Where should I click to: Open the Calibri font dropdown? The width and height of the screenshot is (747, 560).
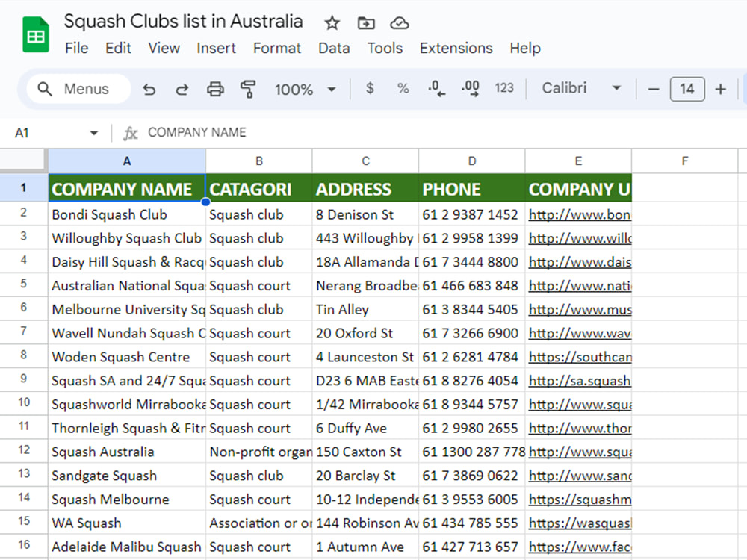click(x=581, y=88)
